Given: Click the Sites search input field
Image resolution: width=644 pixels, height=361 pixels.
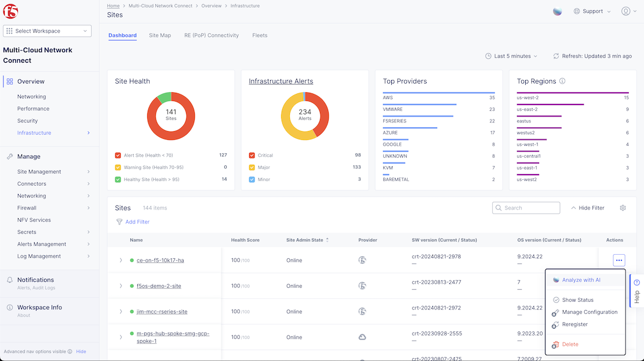Looking at the screenshot, I should point(530,208).
